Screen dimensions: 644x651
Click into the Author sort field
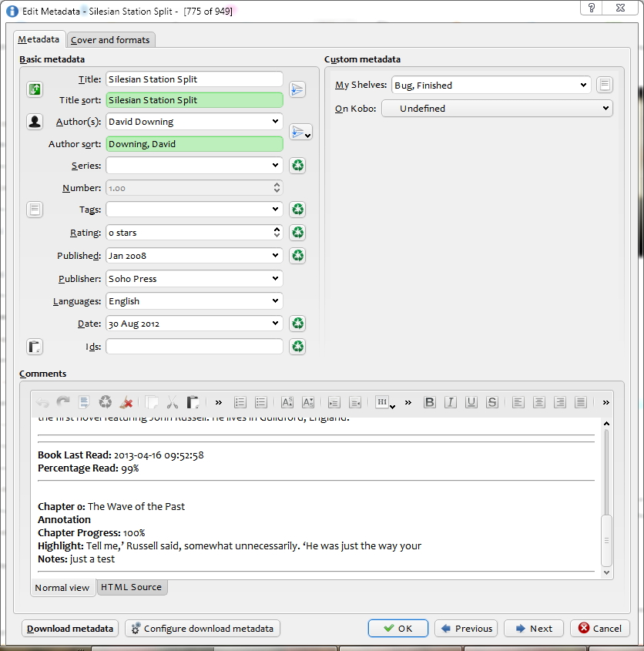click(x=194, y=144)
